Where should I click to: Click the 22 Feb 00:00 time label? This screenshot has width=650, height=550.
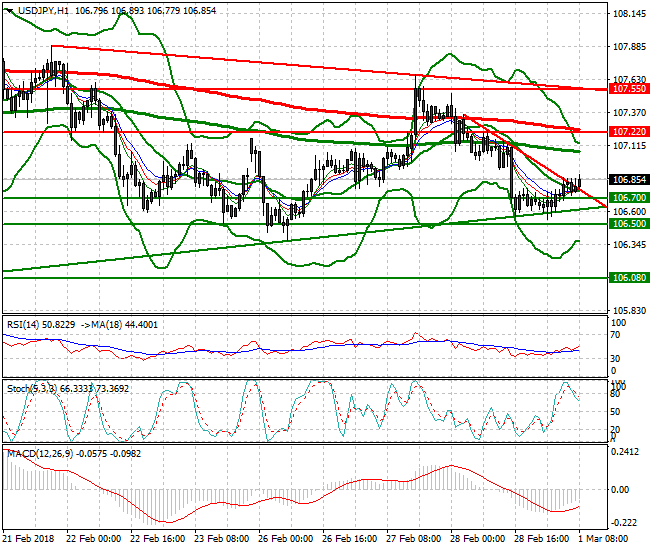point(94,539)
